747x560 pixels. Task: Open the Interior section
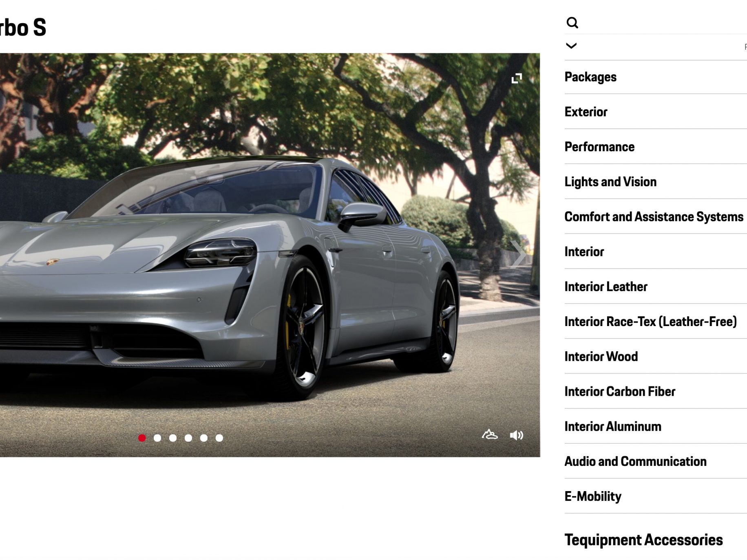click(656, 252)
